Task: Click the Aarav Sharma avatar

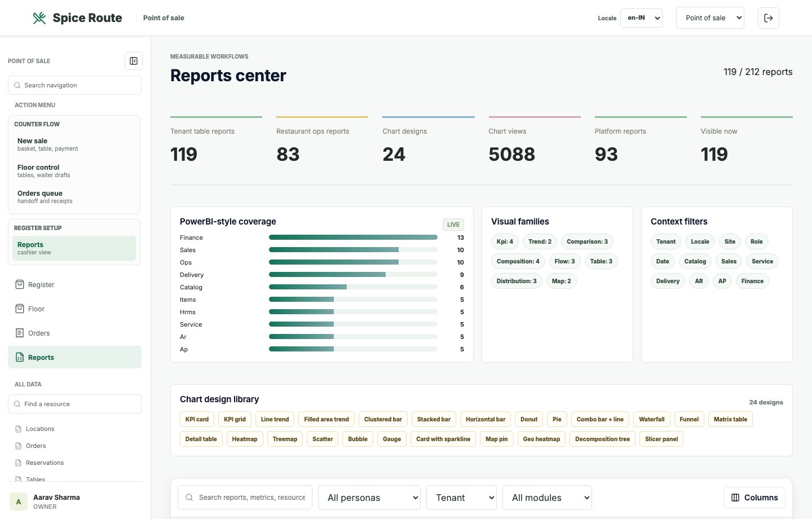Action: (19, 502)
